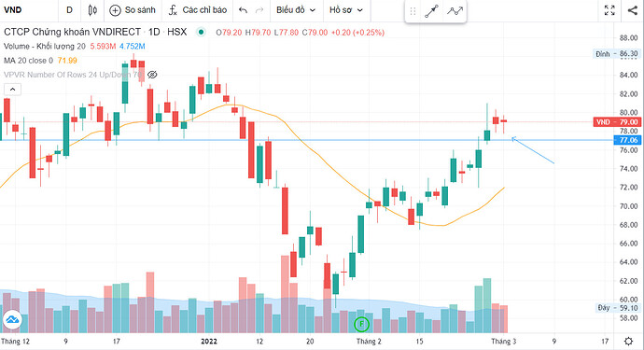Click the Tháng 12 date axis label
Screen dimensions: 644x350
pos(15,342)
